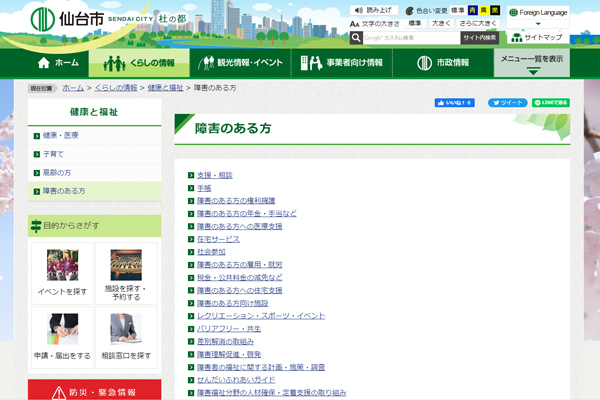Screen dimensions: 600x400
Task: Open the 在宅サービス link
Action: point(218,240)
